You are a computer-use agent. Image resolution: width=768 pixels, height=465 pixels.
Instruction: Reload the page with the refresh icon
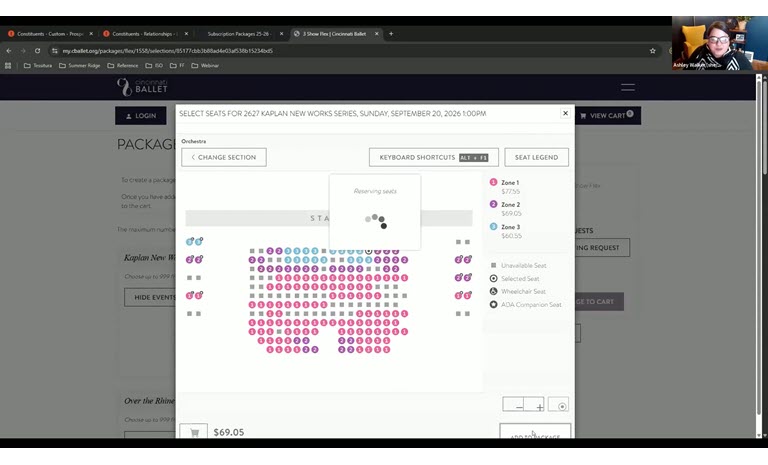pos(37,50)
